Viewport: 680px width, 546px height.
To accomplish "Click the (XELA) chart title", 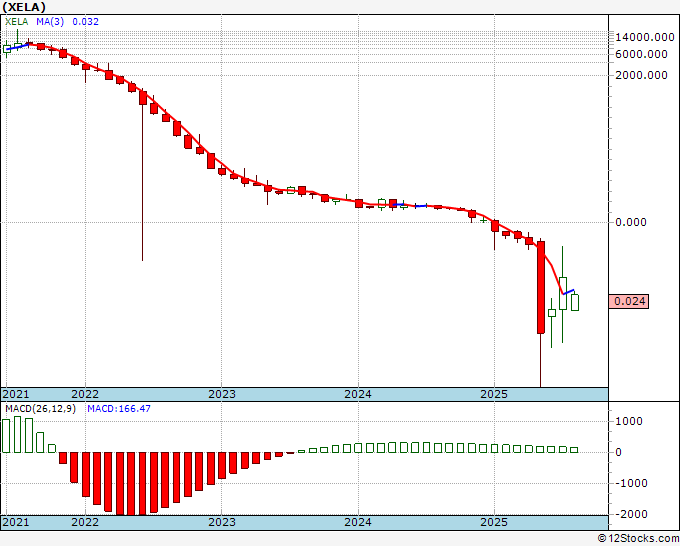I will pos(24,7).
